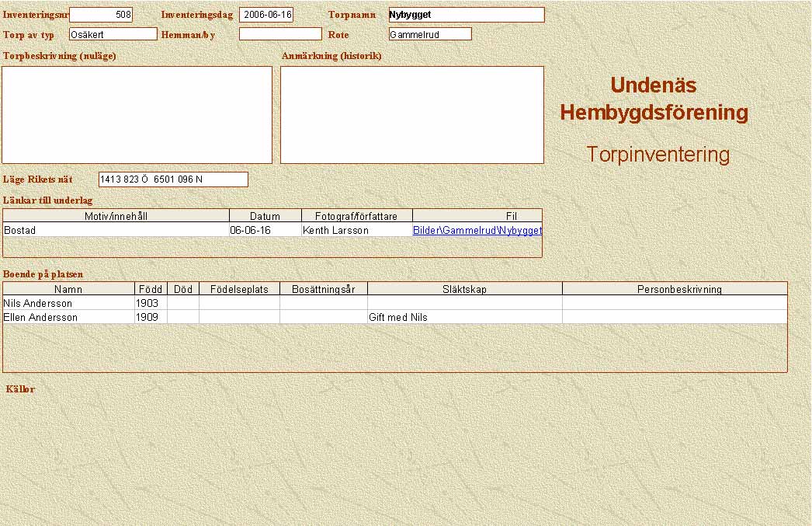Focus the Läge Rikets nät coordinates field

point(173,179)
